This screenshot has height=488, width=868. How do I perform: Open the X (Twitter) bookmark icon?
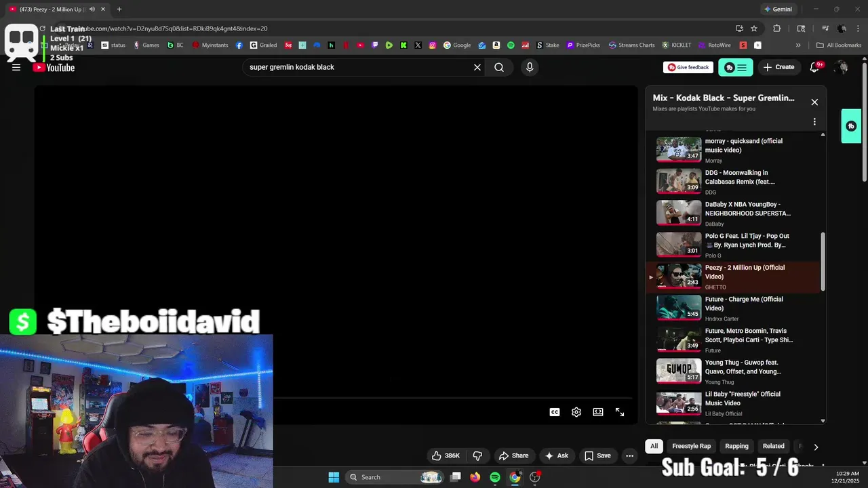pos(418,45)
